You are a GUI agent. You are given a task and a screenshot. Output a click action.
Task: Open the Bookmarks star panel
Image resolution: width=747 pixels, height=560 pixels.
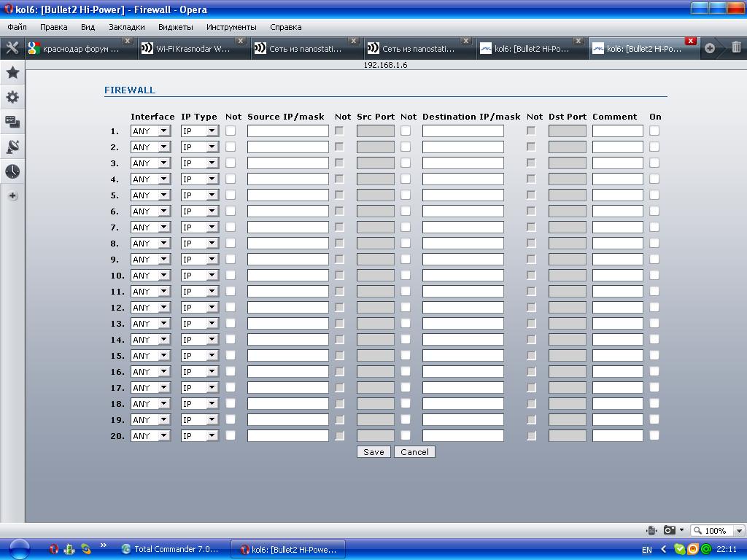[12, 73]
